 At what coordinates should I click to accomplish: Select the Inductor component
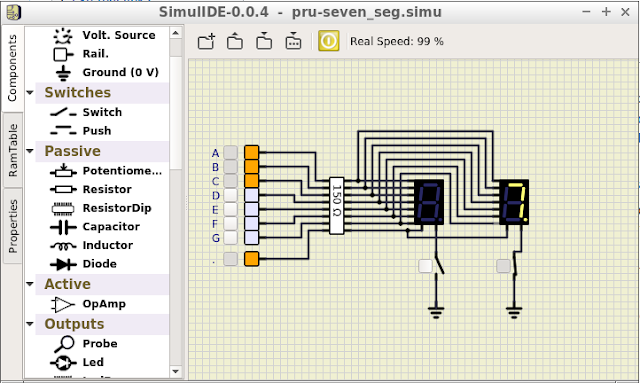91,245
